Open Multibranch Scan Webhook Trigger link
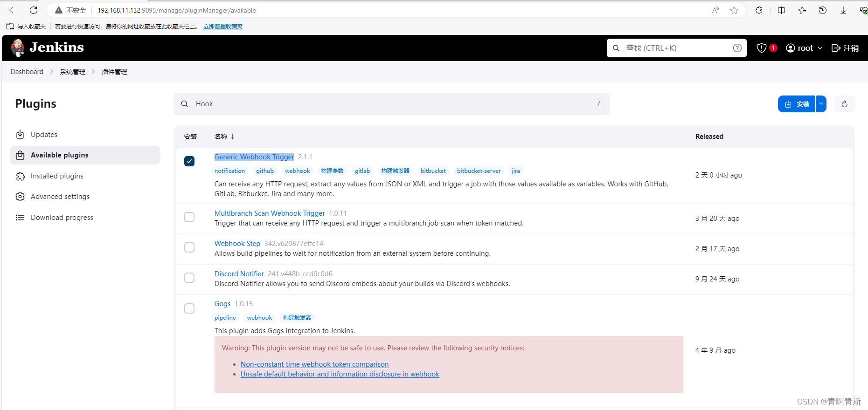The width and height of the screenshot is (868, 410). pos(270,213)
